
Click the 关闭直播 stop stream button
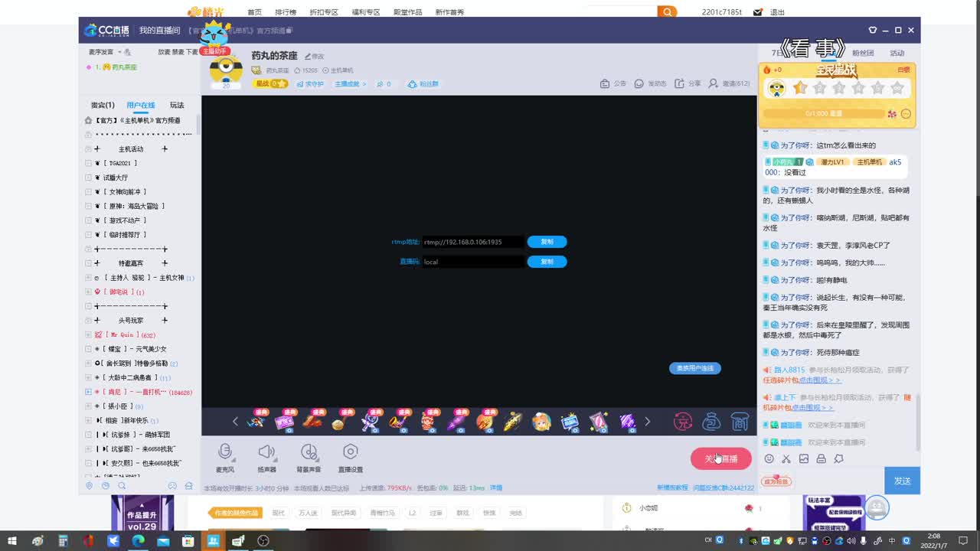coord(721,458)
